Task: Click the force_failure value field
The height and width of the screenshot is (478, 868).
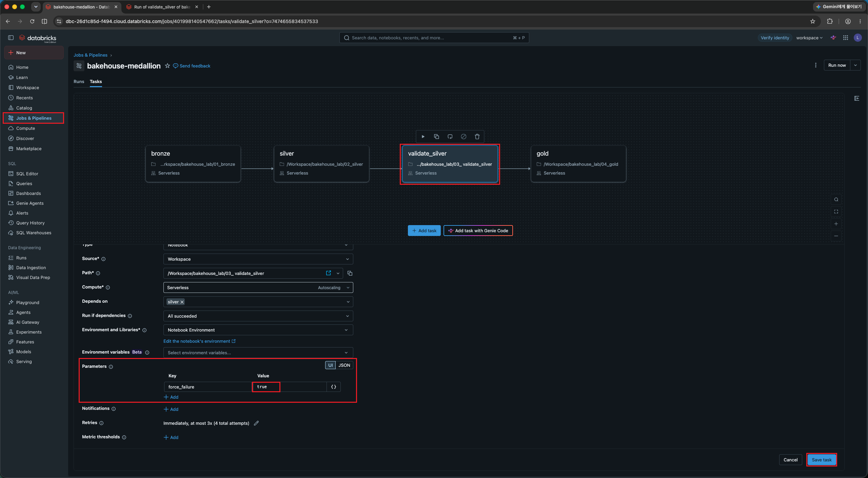Action: [289, 387]
